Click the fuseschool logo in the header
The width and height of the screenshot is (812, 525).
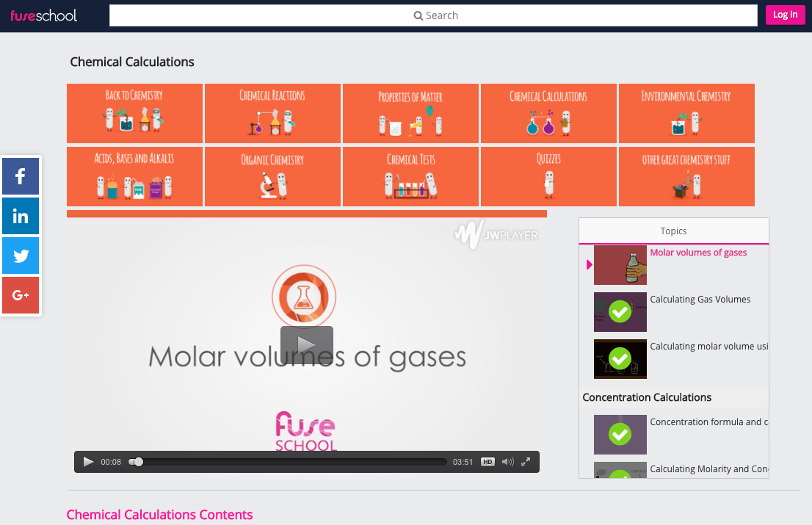tap(44, 15)
